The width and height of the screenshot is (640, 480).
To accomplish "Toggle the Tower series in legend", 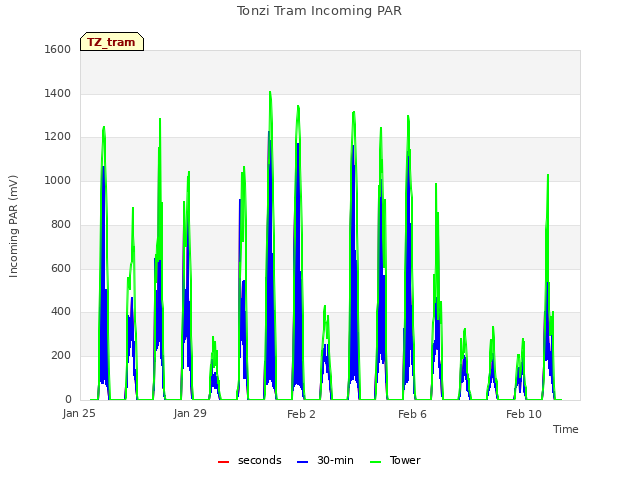I will [x=395, y=460].
